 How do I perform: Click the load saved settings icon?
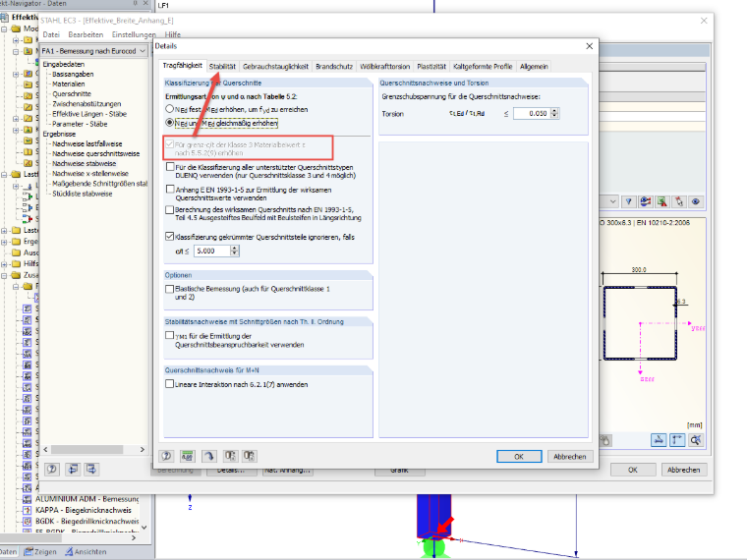tap(230, 456)
